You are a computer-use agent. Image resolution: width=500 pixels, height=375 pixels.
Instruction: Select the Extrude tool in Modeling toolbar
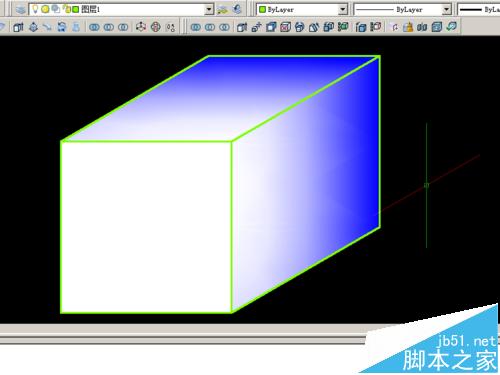(x=18, y=27)
